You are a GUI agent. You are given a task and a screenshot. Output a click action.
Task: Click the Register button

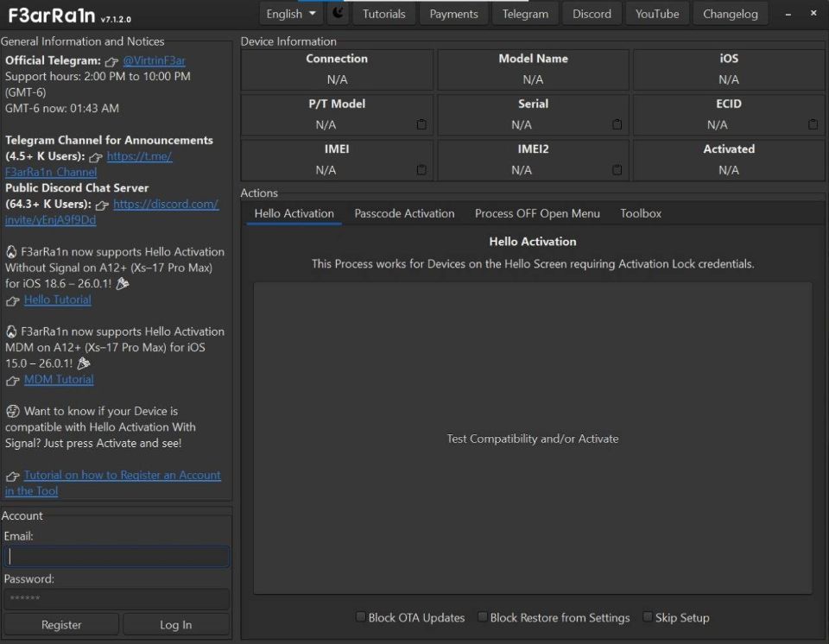coord(61,624)
